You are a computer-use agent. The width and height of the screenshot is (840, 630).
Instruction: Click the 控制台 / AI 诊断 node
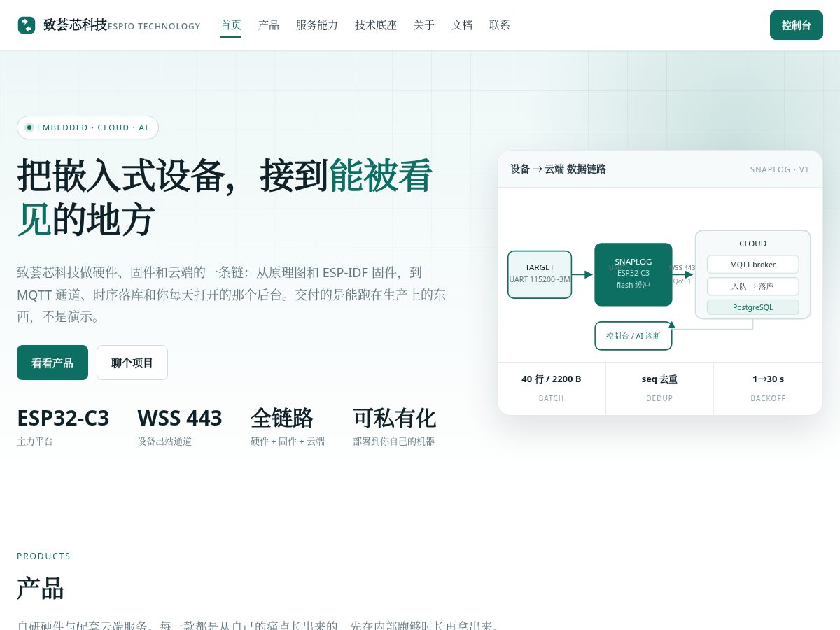[x=633, y=336]
